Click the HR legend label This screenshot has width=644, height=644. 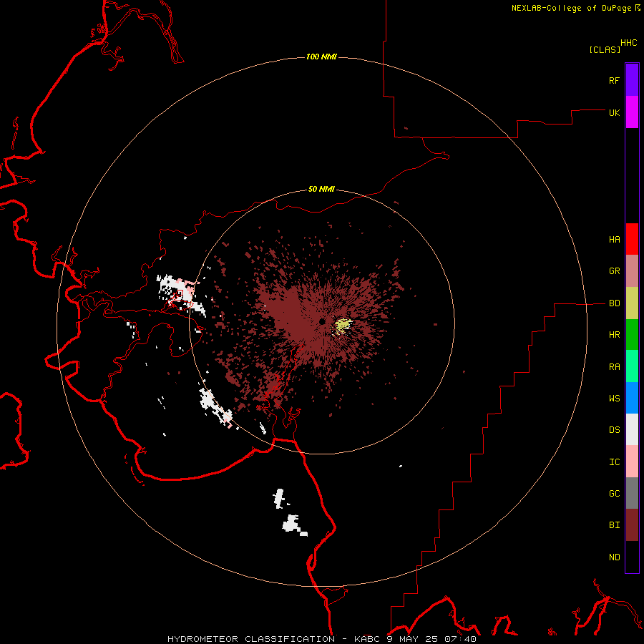coord(614,335)
